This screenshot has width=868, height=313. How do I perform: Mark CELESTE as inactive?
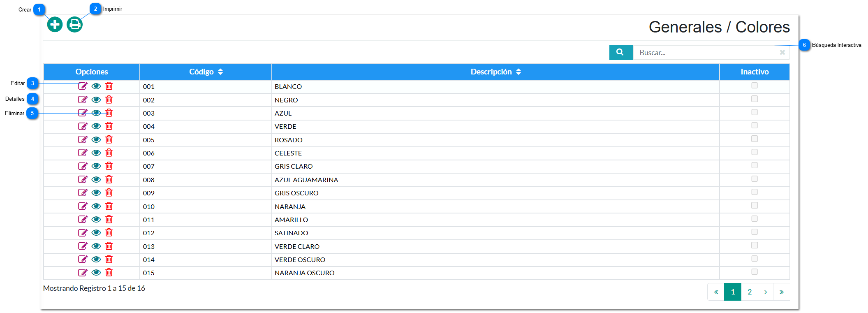(754, 152)
